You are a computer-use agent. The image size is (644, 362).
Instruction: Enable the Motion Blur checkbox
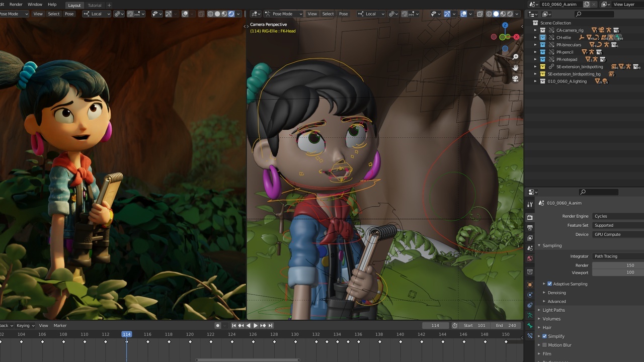click(544, 345)
